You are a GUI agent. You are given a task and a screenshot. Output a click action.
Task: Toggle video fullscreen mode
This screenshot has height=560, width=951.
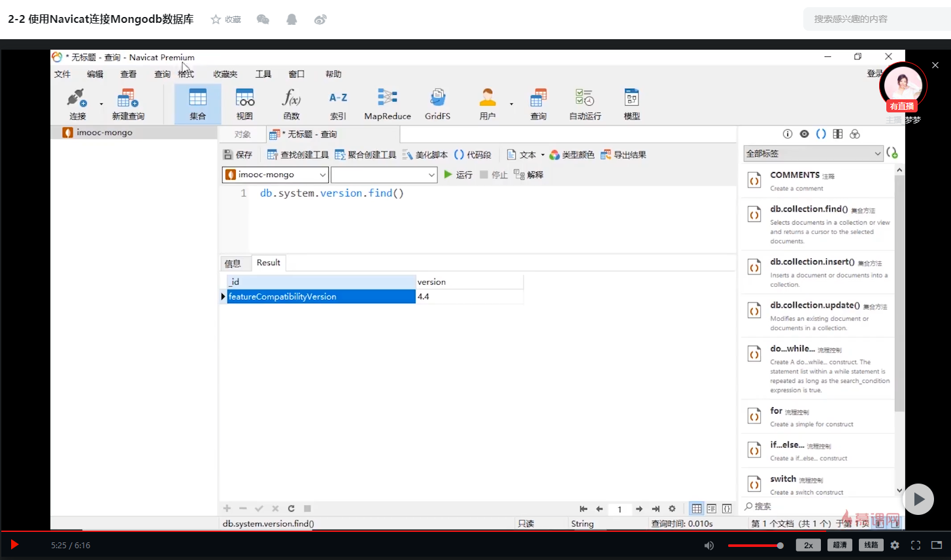[916, 545]
